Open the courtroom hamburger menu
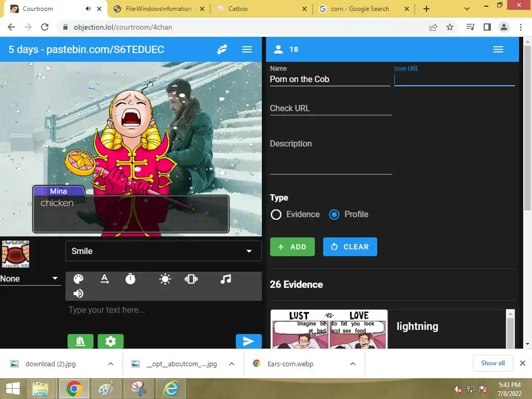 point(247,49)
